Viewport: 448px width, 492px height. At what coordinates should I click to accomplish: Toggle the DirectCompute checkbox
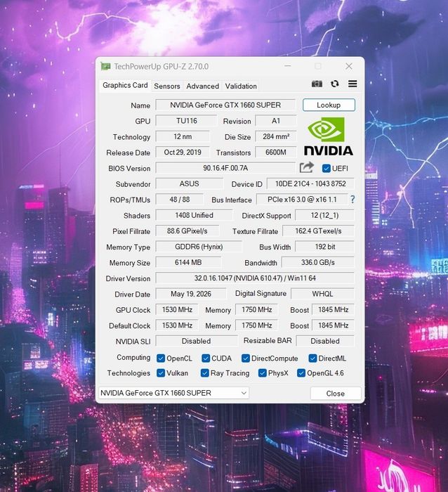point(246,358)
